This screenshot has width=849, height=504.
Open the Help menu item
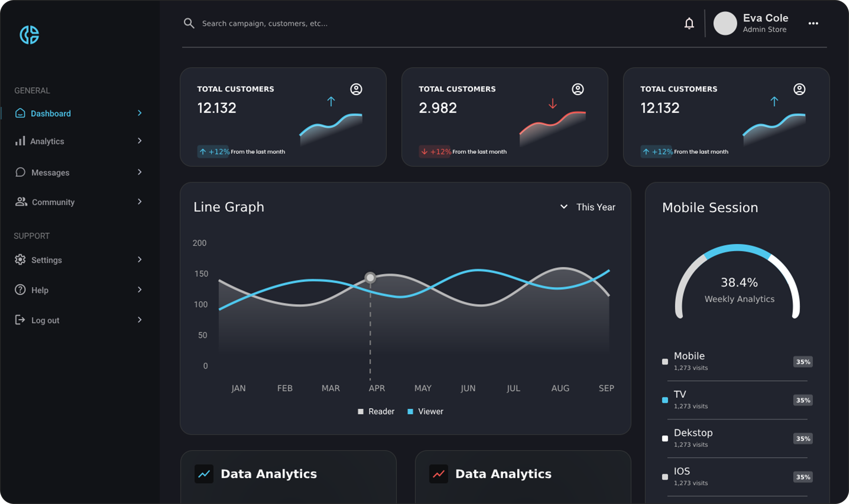point(40,290)
